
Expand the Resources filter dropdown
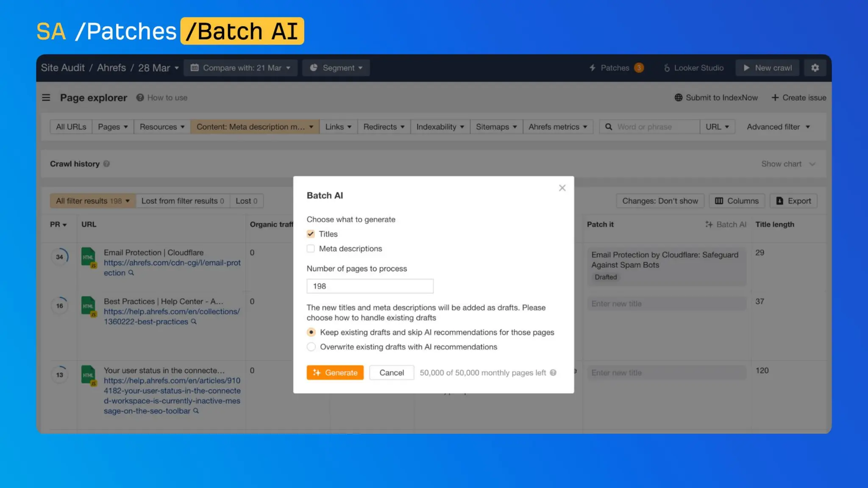coord(162,127)
